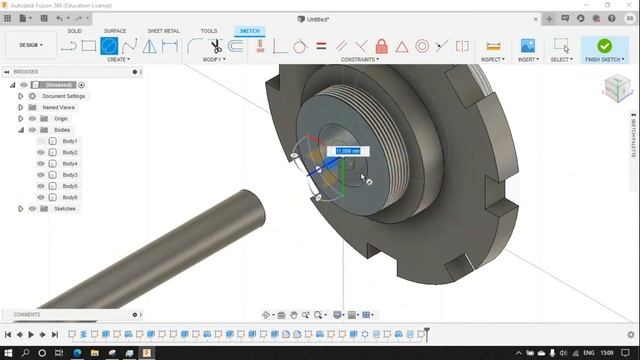This screenshot has height=360, width=640.
Task: Click the timeline end marker
Action: 427,334
